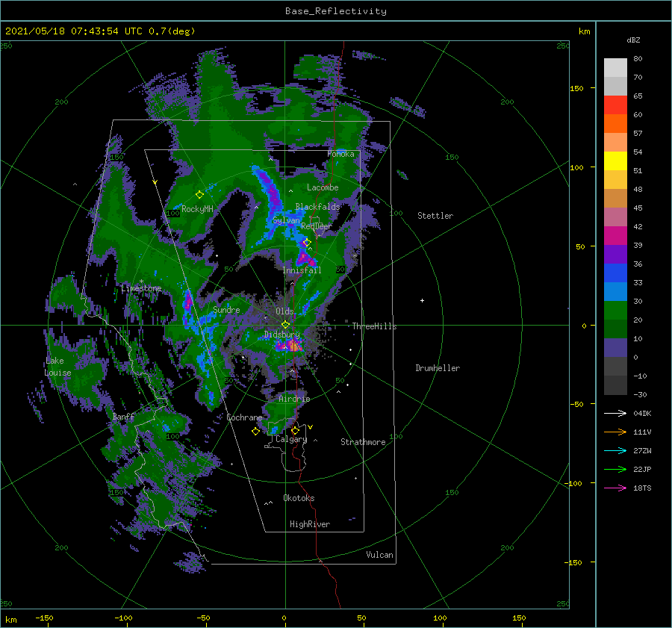This screenshot has width=672, height=628.
Task: Click the magenta storm cell above Innisfail
Action: click(305, 259)
